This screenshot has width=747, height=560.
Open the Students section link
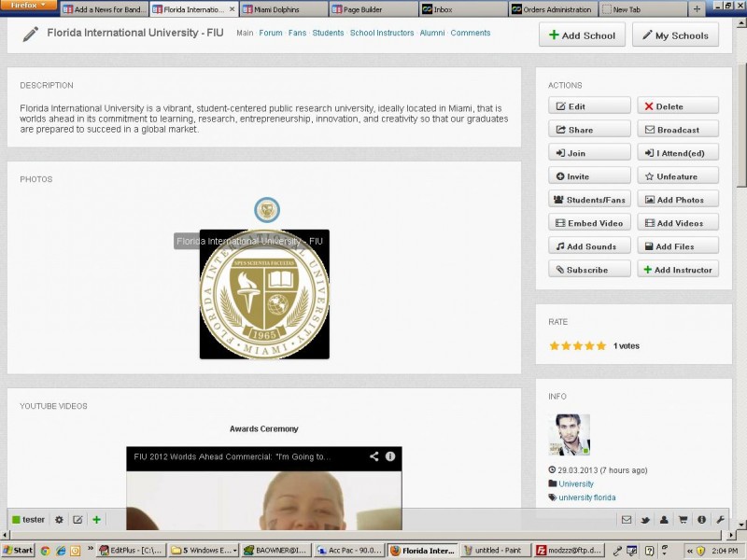328,33
